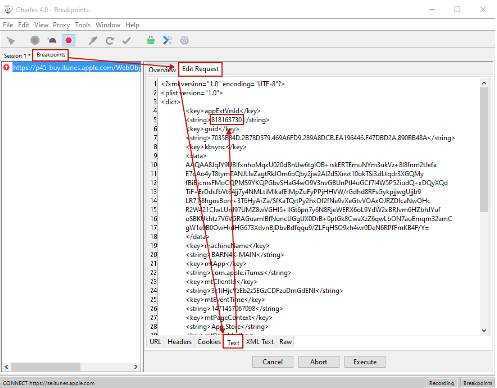Select the p45-buy.itunes.apple.com request row
The height and width of the screenshot is (388, 497).
pos(76,68)
